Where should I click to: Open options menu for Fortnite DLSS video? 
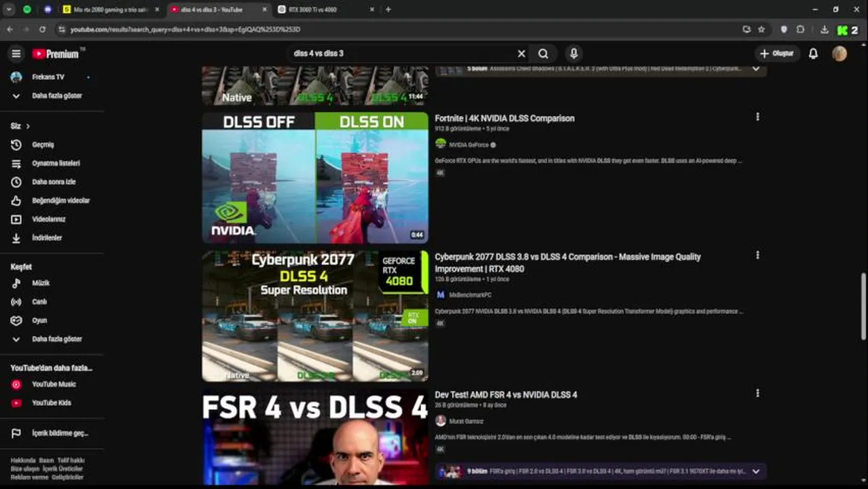pos(757,117)
